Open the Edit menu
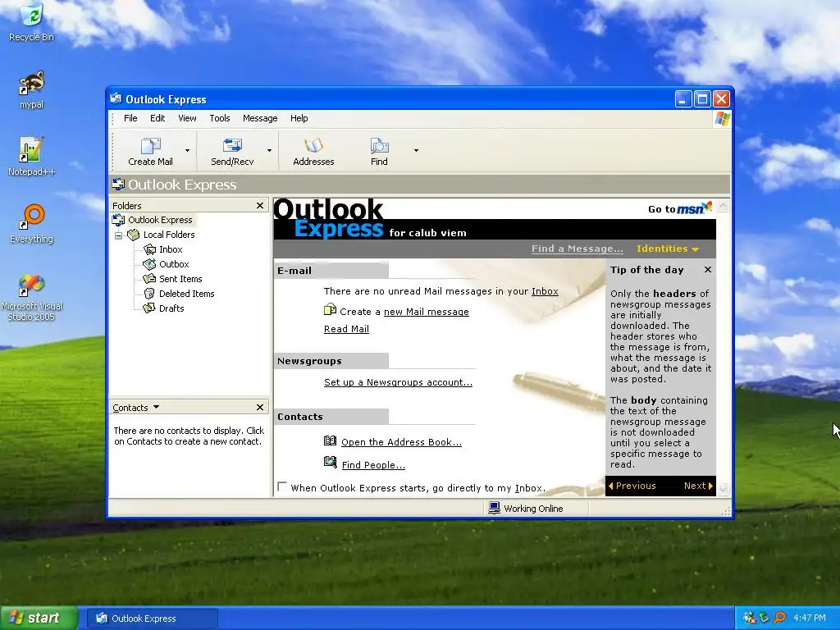The image size is (840, 630). pos(157,118)
